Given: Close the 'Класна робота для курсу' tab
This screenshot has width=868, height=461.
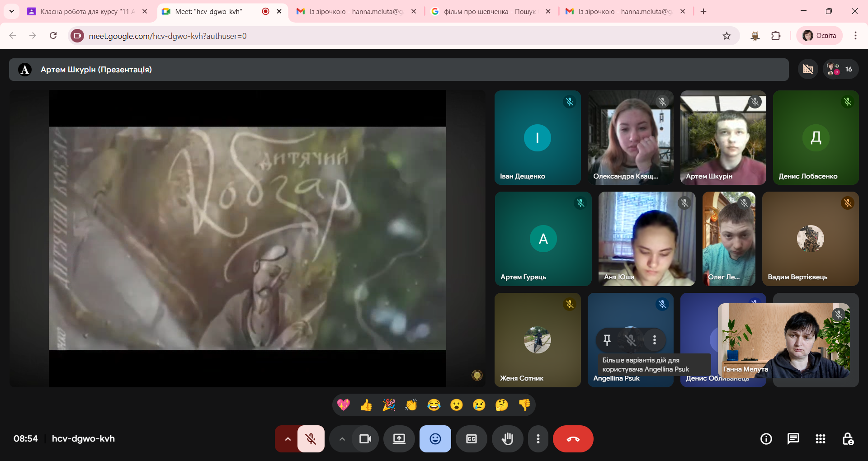Looking at the screenshot, I should (x=145, y=11).
